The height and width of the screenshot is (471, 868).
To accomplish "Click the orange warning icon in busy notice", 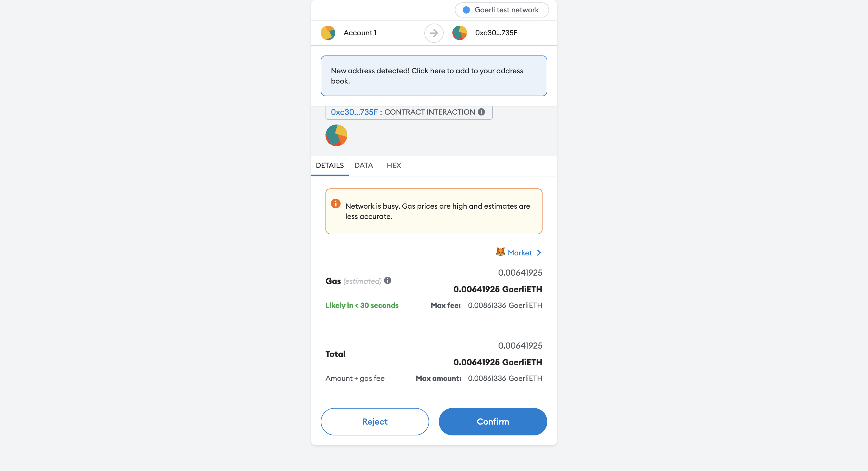I will [335, 204].
